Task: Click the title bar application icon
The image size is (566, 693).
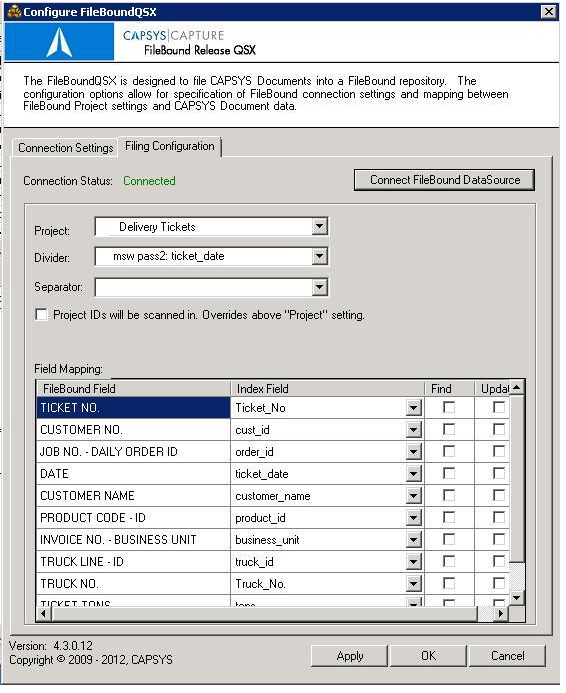Action: (14, 11)
